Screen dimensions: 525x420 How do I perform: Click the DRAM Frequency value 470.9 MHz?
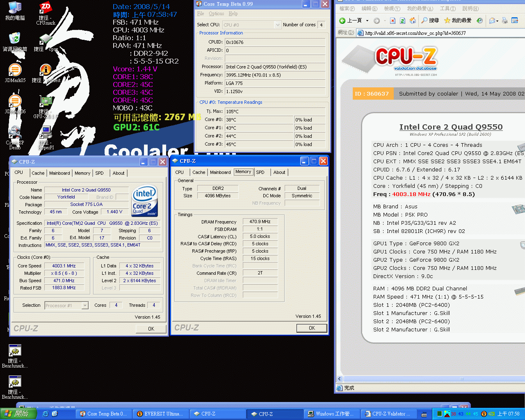(x=260, y=221)
